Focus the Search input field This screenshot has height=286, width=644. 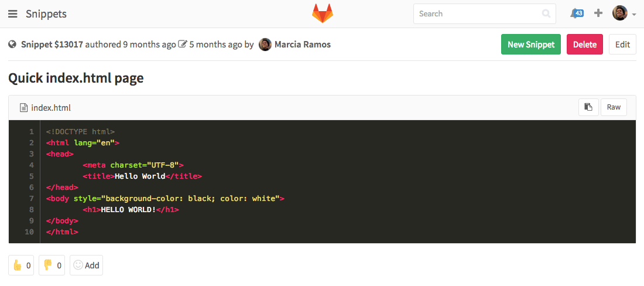tap(477, 13)
